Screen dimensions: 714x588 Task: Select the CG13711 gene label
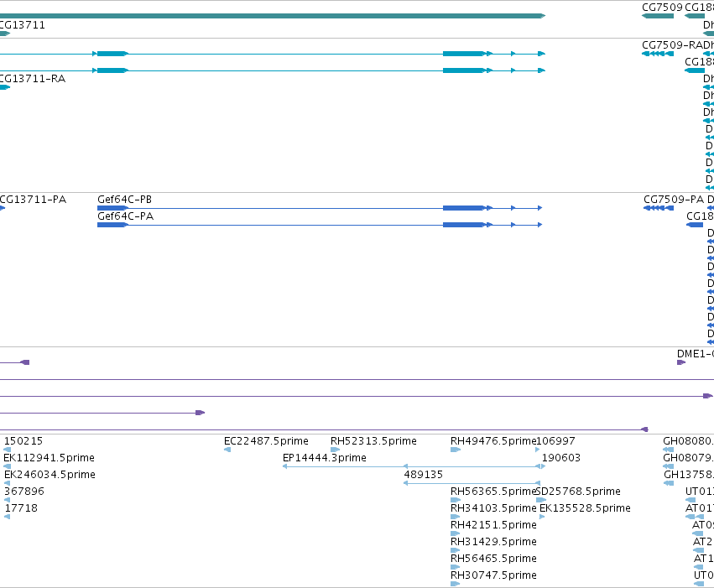click(23, 25)
